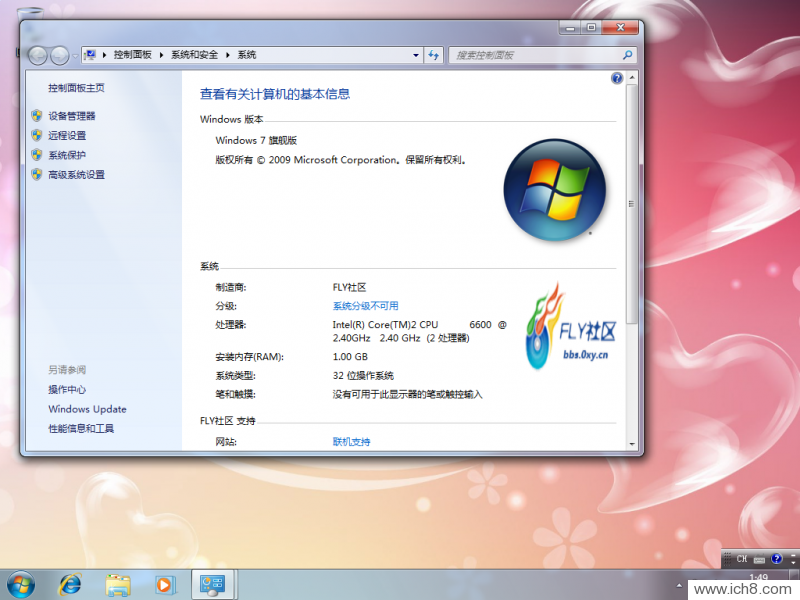This screenshot has width=800, height=600.
Task: Expand the breadcrumb arrow after 系统和安全
Action: [228, 55]
